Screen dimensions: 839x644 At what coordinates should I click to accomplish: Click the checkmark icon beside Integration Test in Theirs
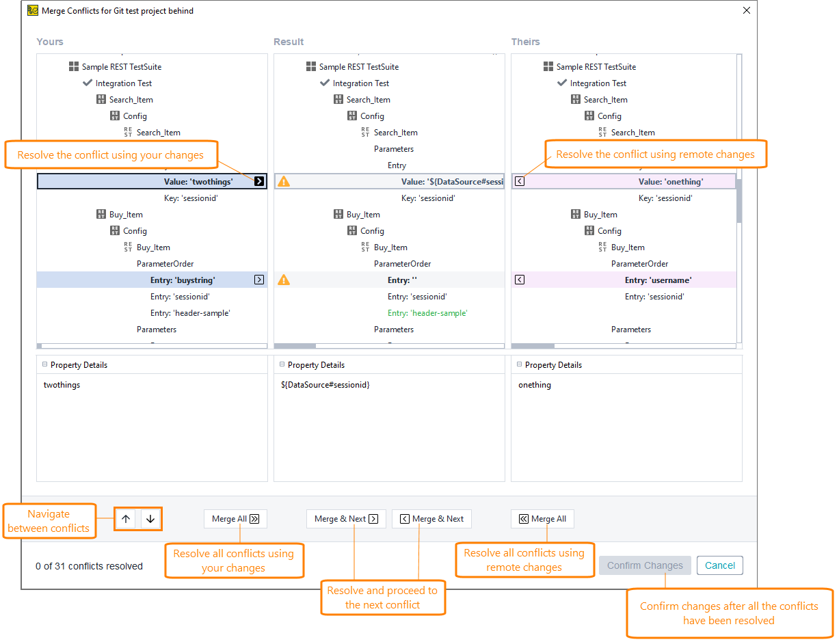pyautogui.click(x=563, y=83)
